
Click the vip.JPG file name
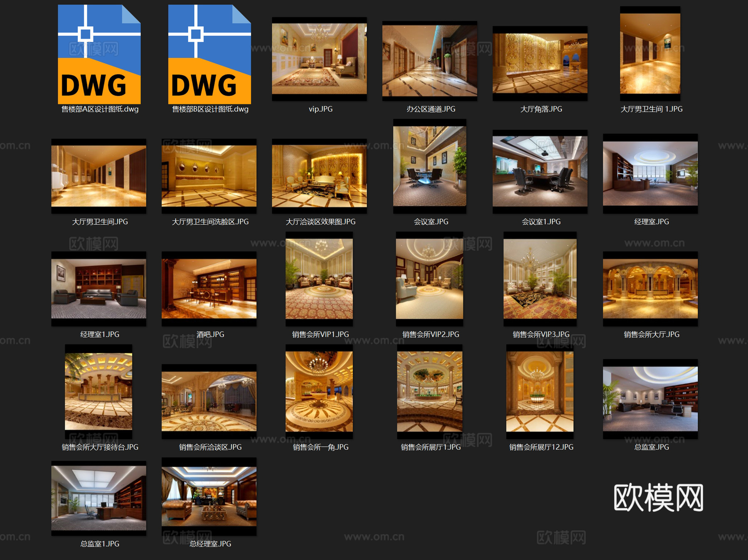coord(320,109)
